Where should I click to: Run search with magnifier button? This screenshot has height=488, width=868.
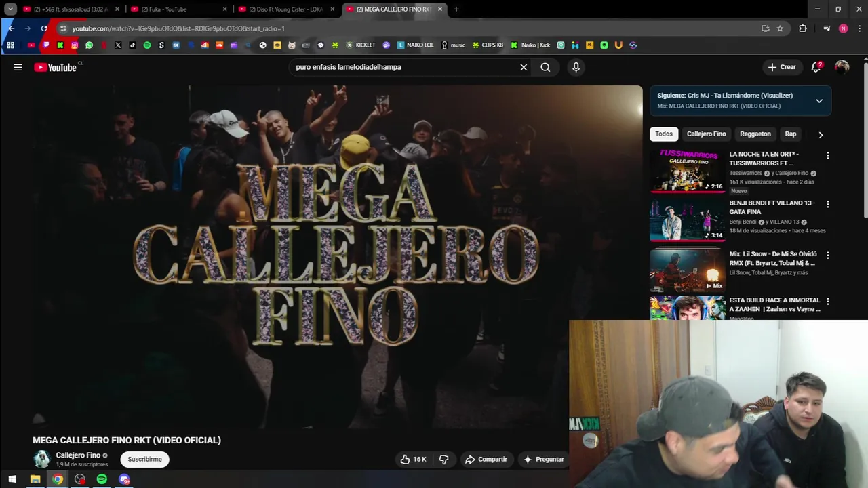coord(545,67)
